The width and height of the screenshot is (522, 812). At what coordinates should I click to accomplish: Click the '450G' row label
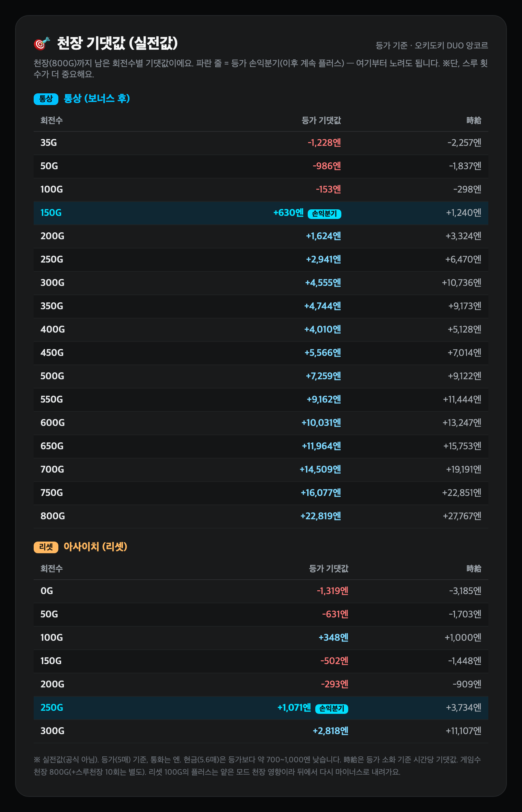click(x=52, y=353)
